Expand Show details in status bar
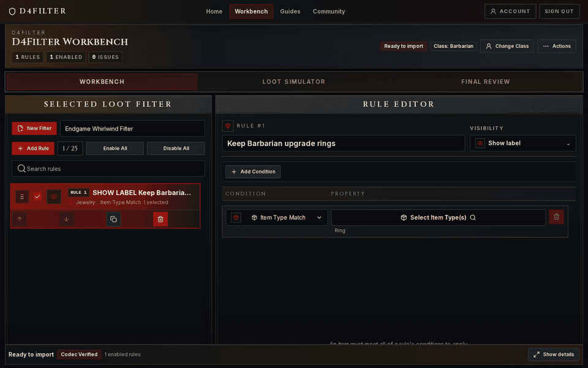The height and width of the screenshot is (368, 588). (554, 355)
